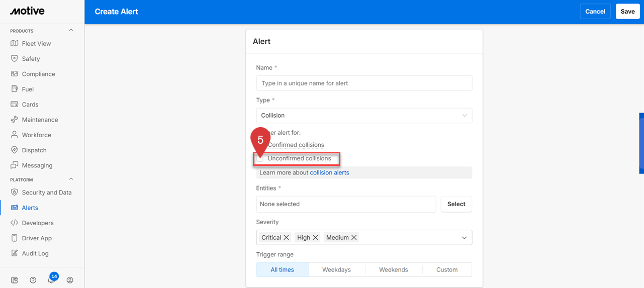The width and height of the screenshot is (644, 288).
Task: Select the Maintenance wrench icon
Action: pos(14,120)
